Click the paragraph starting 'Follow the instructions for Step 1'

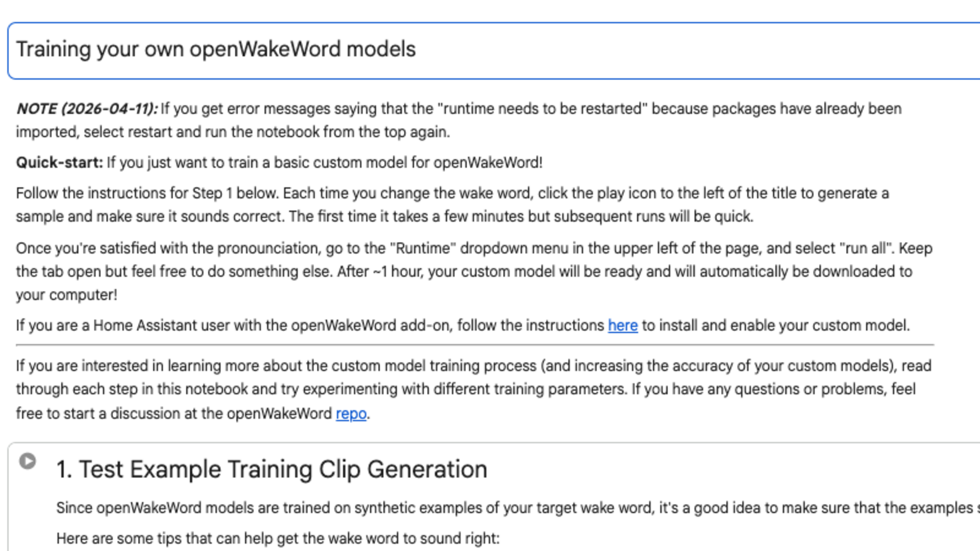(x=453, y=205)
